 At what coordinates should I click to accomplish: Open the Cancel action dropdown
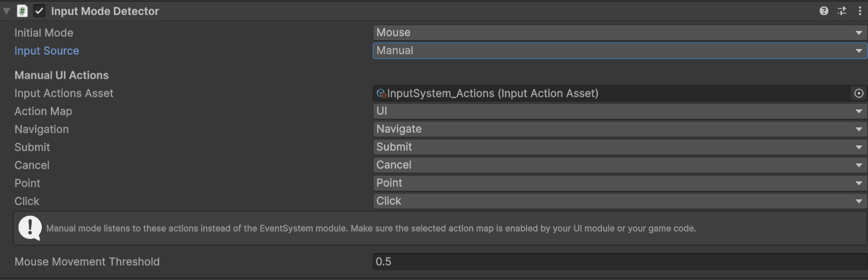coord(620,165)
